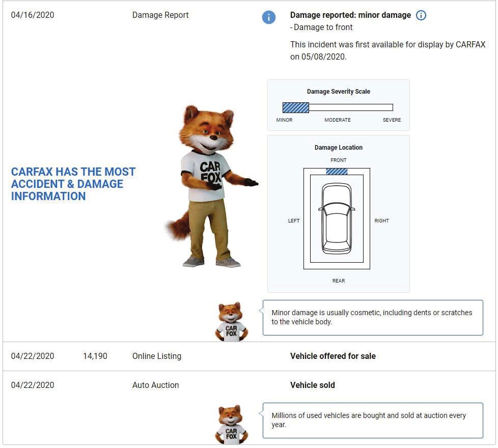
Task: Click the CAR FOX mascot beside auction tip
Action: click(231, 424)
